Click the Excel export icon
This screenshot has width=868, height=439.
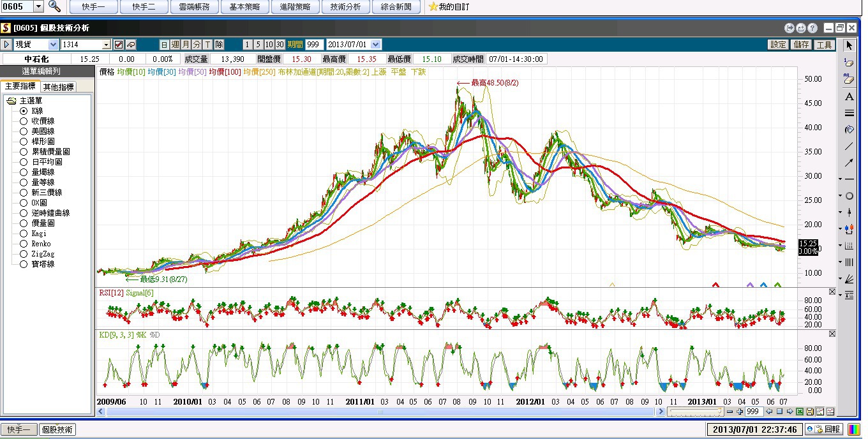pyautogui.click(x=800, y=412)
